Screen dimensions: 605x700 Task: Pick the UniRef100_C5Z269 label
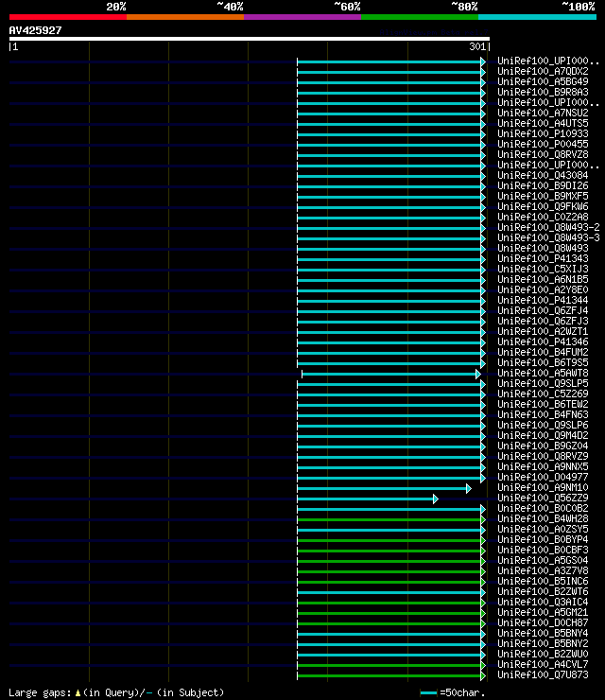click(543, 394)
